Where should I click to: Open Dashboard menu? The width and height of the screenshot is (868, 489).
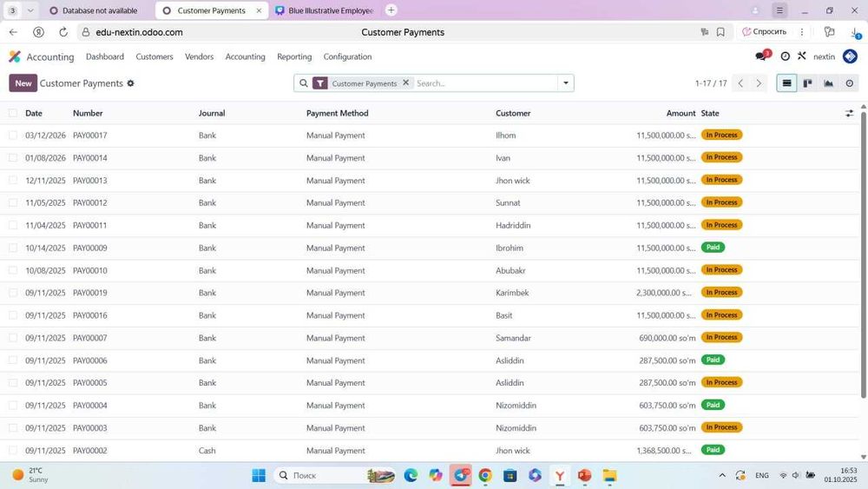pyautogui.click(x=105, y=56)
